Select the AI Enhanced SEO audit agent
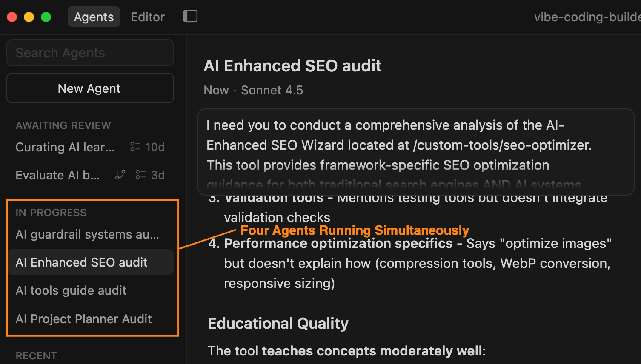This screenshot has height=364, width=641. point(90,262)
